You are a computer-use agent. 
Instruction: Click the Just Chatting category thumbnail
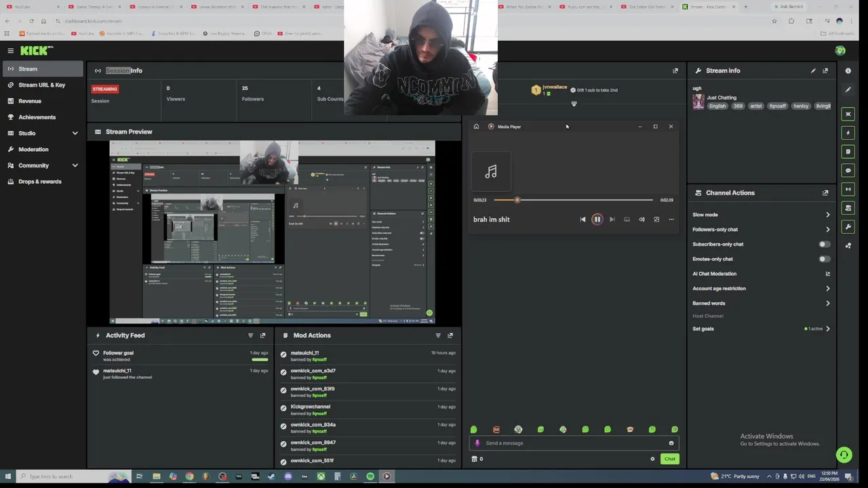click(698, 102)
